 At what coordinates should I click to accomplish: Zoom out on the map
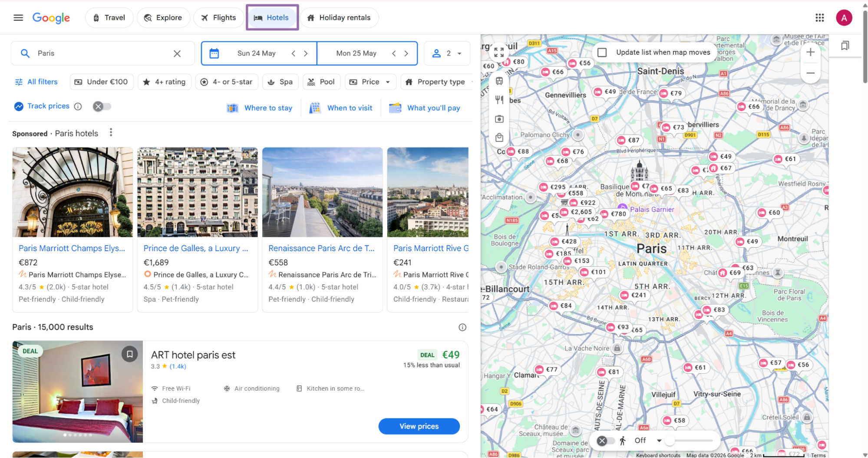point(810,73)
